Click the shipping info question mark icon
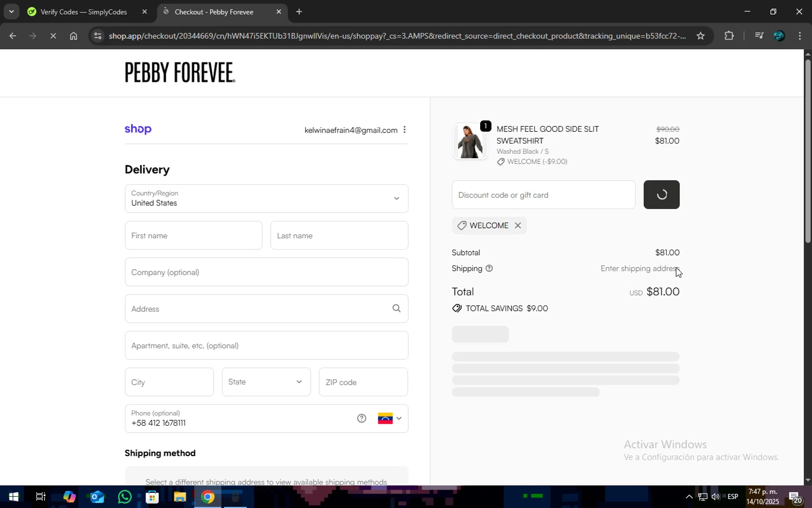Image resolution: width=812 pixels, height=508 pixels. pos(489,269)
